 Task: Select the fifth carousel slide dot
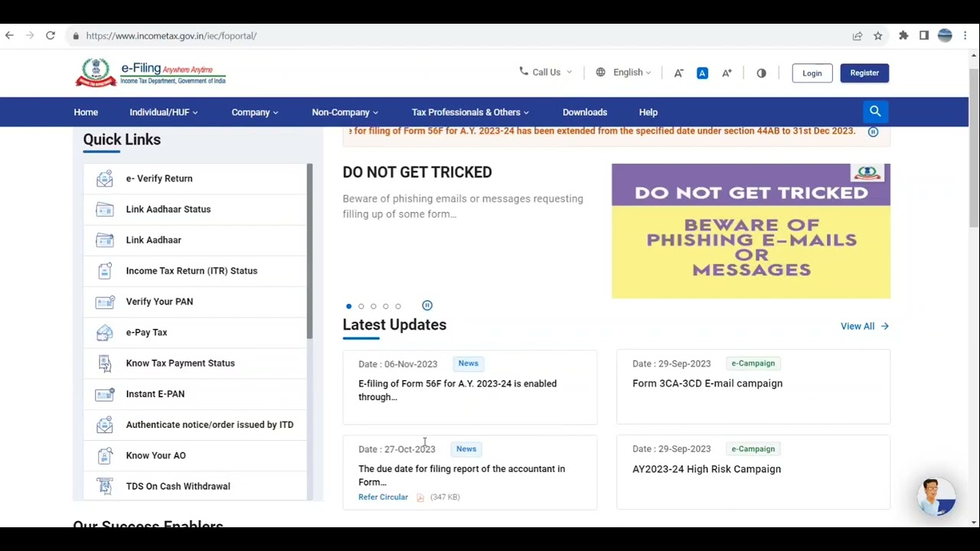click(398, 306)
